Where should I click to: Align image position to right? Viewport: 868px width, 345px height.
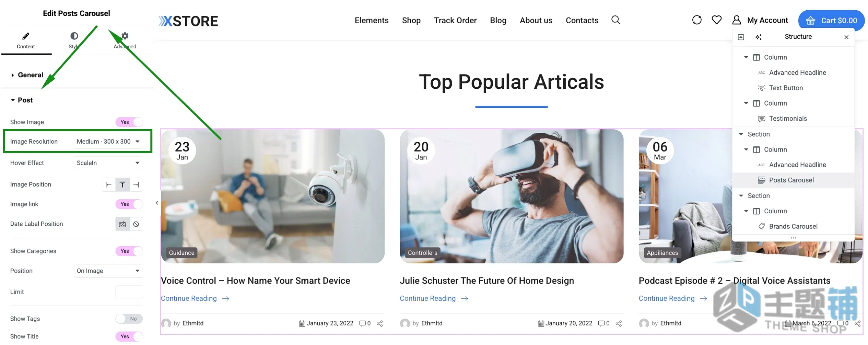(136, 185)
